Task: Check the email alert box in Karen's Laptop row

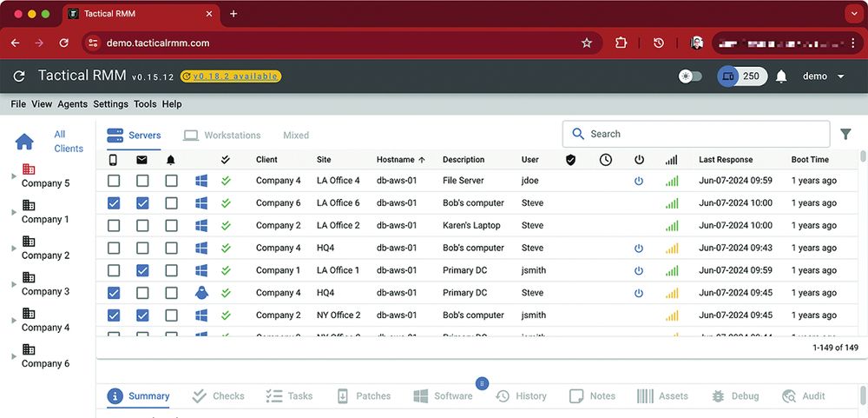Action: click(x=142, y=226)
